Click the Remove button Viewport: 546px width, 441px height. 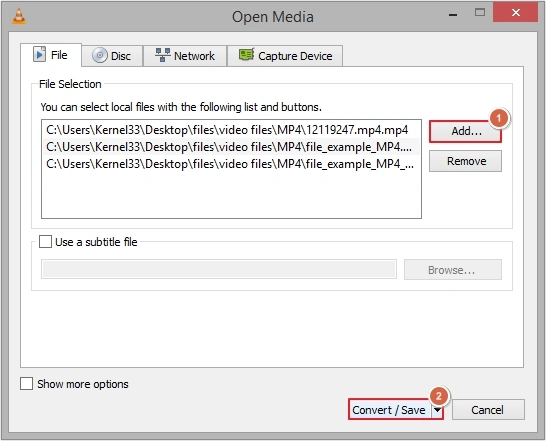465,161
